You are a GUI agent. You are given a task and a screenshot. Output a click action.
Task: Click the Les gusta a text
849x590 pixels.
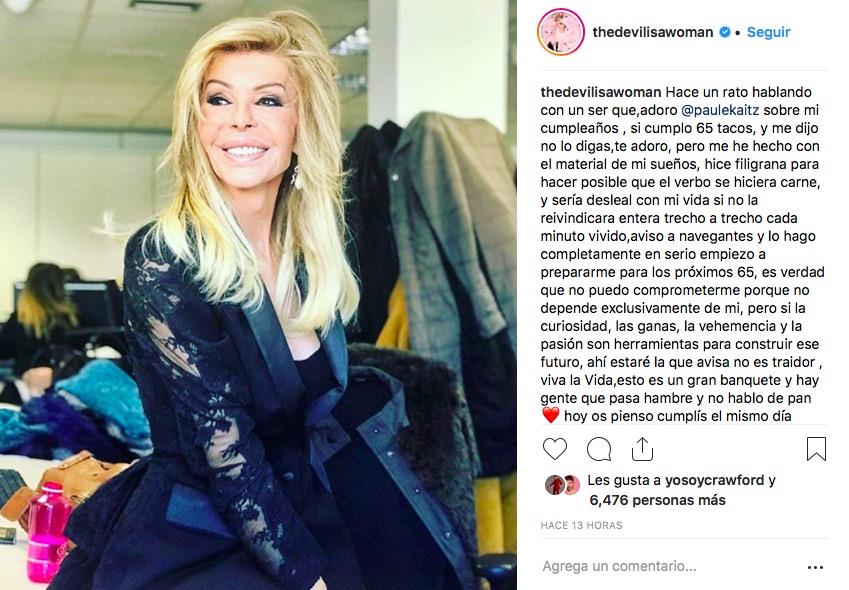tap(624, 480)
